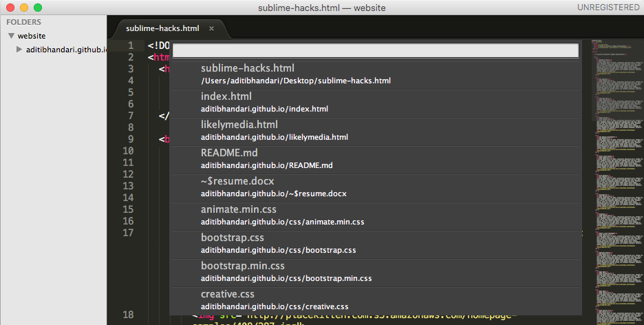Open sublime-hacks.html from the results list
The height and width of the screenshot is (325, 644).
point(376,75)
